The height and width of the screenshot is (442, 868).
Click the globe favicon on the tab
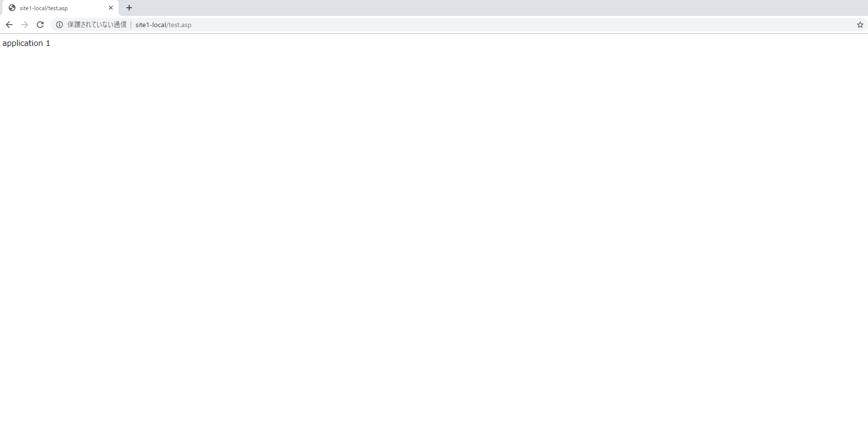12,8
